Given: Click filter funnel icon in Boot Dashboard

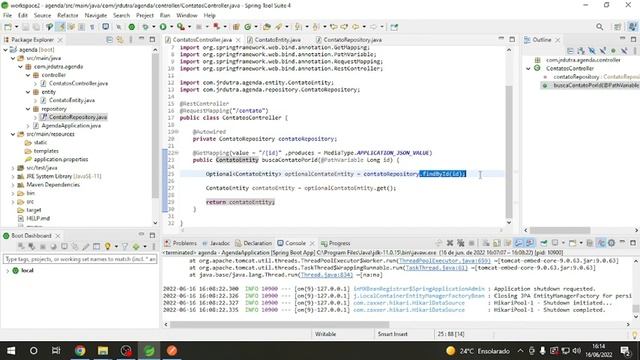Looking at the screenshot, I should [125, 247].
